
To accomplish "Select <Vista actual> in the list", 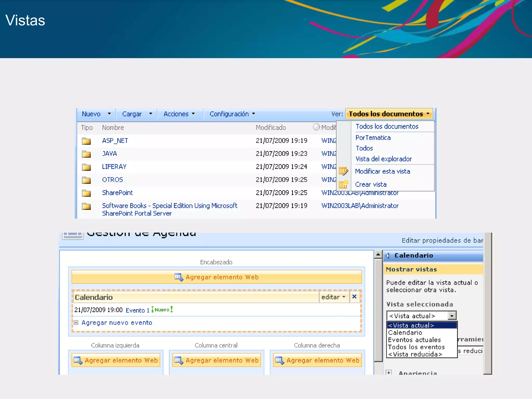I will [x=422, y=325].
